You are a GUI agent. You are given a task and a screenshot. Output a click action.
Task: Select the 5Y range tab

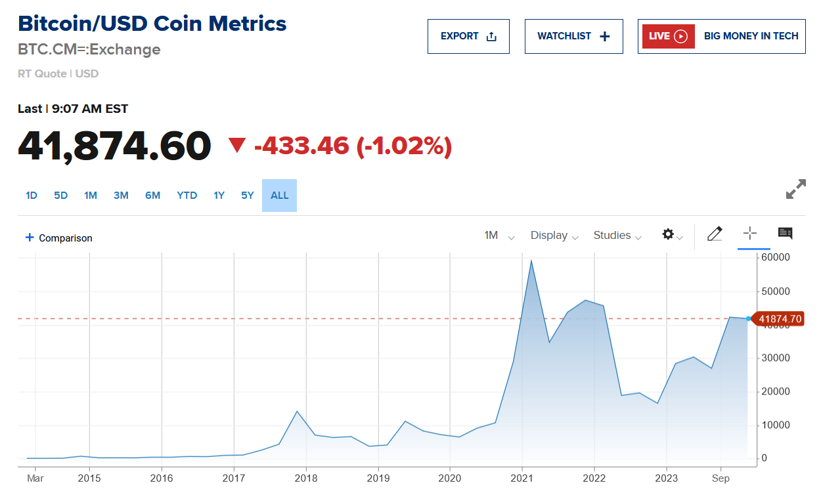(x=247, y=196)
